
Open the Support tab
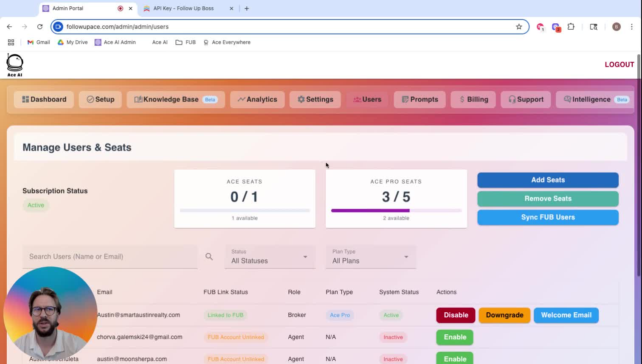click(x=526, y=99)
